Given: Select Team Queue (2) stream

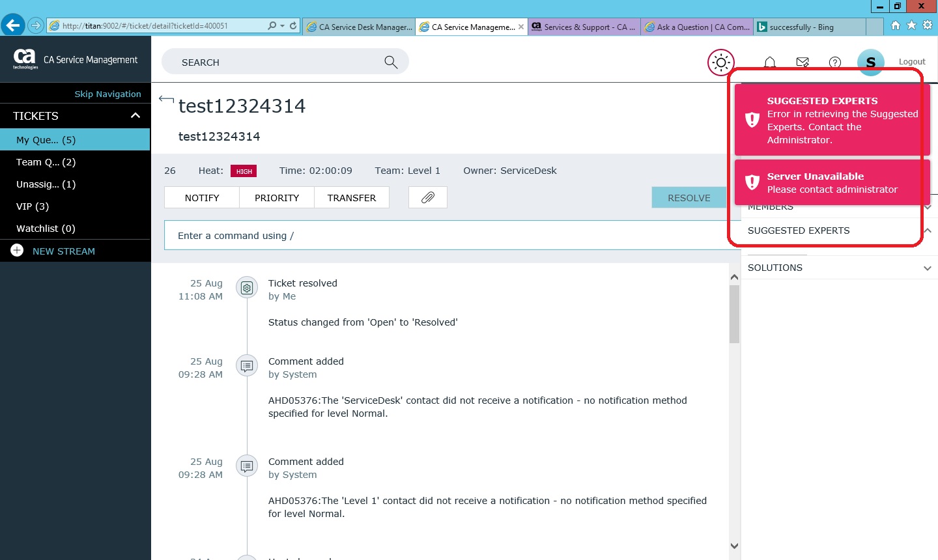Looking at the screenshot, I should click(x=75, y=161).
